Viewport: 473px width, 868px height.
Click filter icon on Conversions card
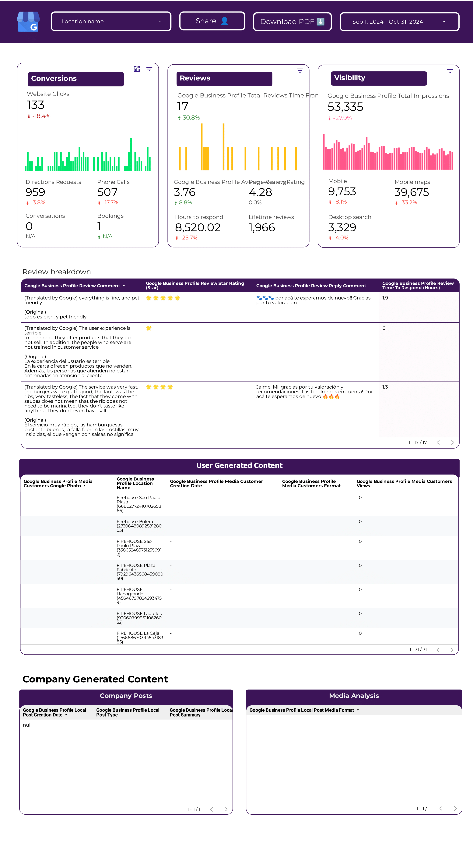[149, 69]
